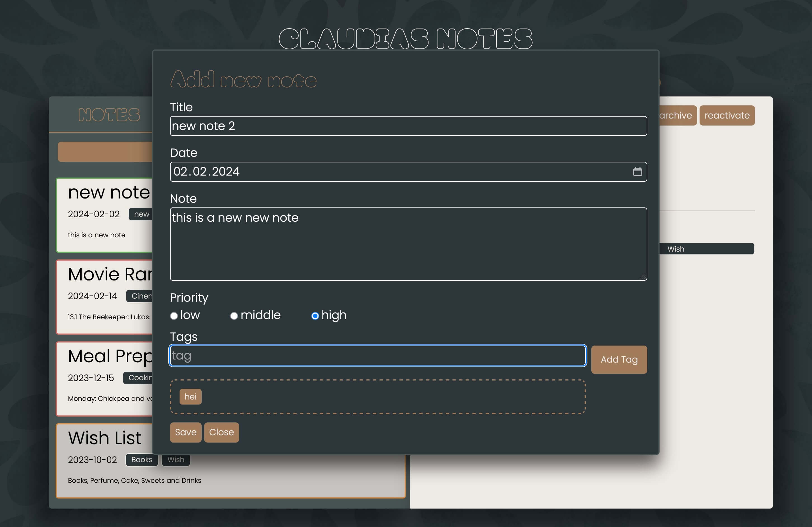812x527 pixels.
Task: Focus the Note text area
Action: pyautogui.click(x=408, y=244)
